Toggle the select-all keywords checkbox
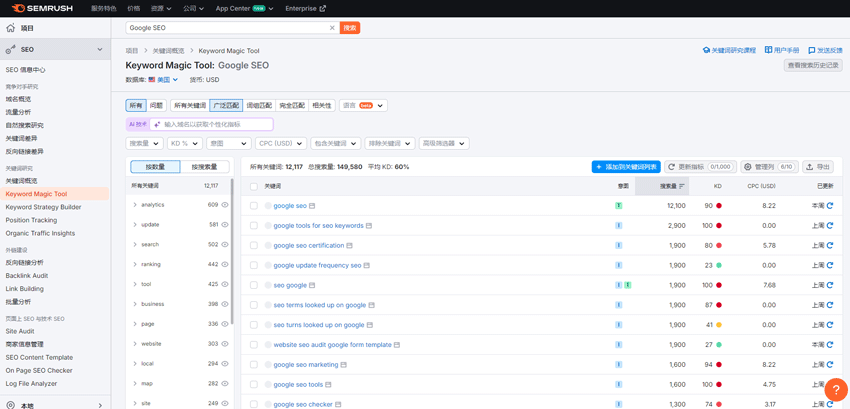This screenshot has width=850, height=409. [254, 186]
